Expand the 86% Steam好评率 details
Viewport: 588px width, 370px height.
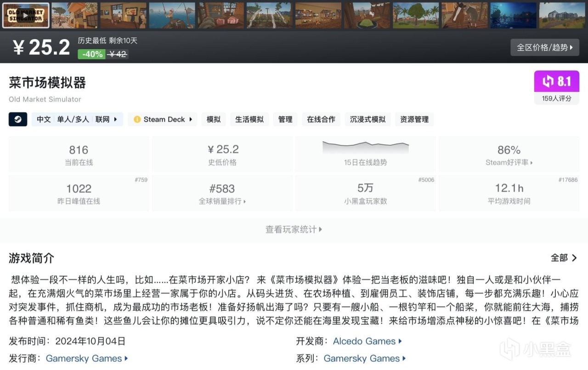click(509, 154)
